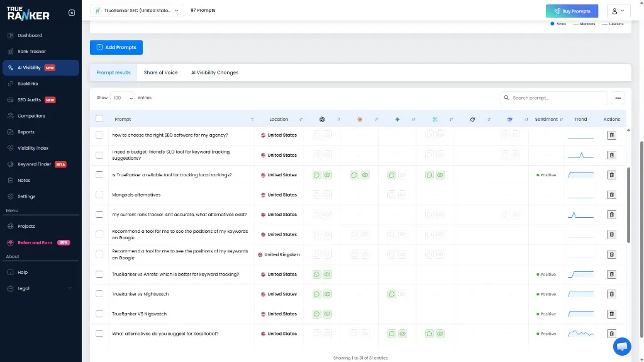Viewport: 644px width, 362px height.
Task: Sort by Location column
Action: (301, 119)
